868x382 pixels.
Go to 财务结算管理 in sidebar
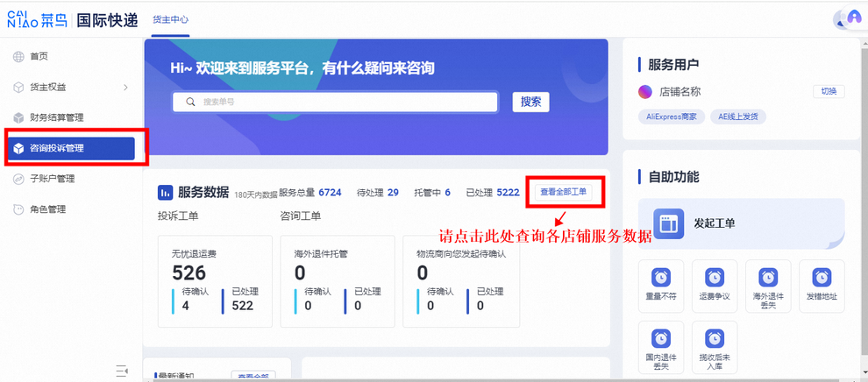56,117
